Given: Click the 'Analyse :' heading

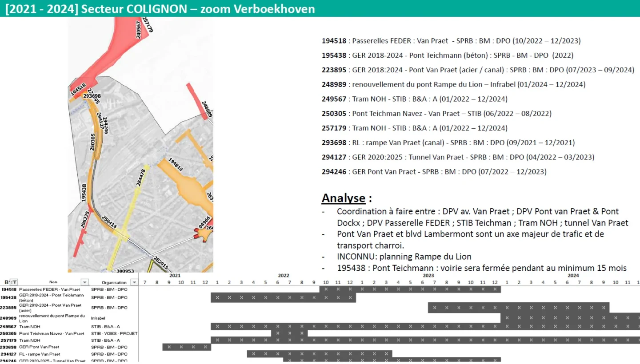Looking at the screenshot, I should coord(347,198).
